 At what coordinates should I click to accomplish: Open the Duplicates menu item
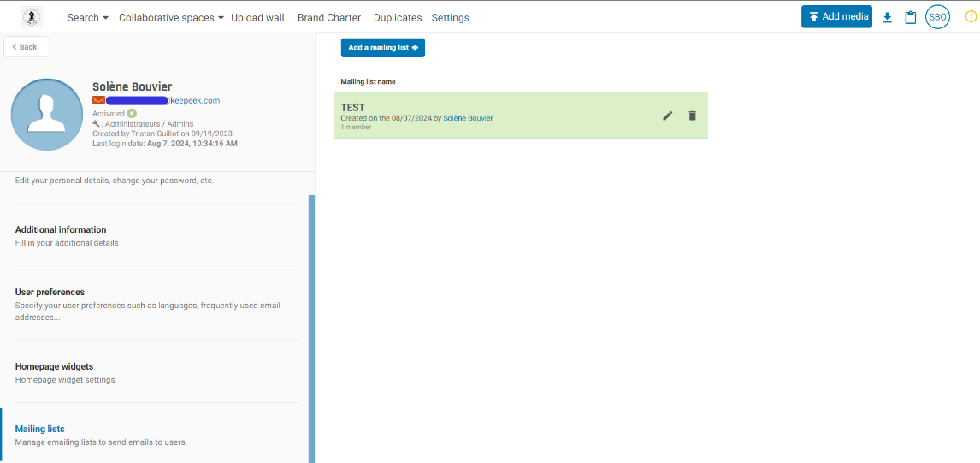tap(398, 17)
